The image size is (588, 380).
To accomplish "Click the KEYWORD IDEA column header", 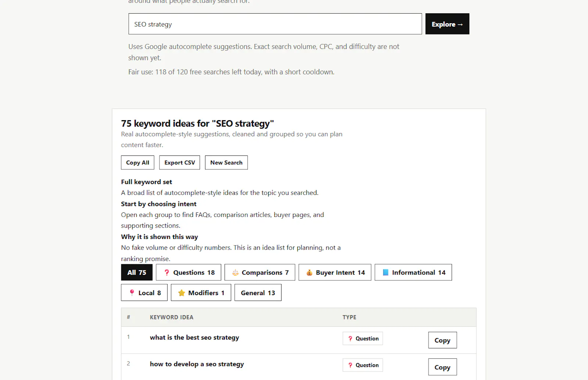I will (172, 317).
